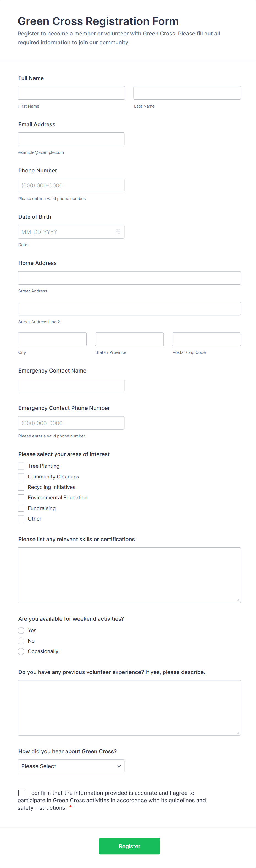Pick the Occasionally radio option
The height and width of the screenshot is (868, 256).
coord(21,651)
